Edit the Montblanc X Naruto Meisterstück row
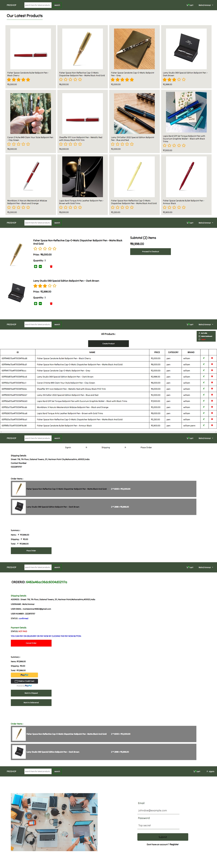217x868 pixels. point(204,407)
